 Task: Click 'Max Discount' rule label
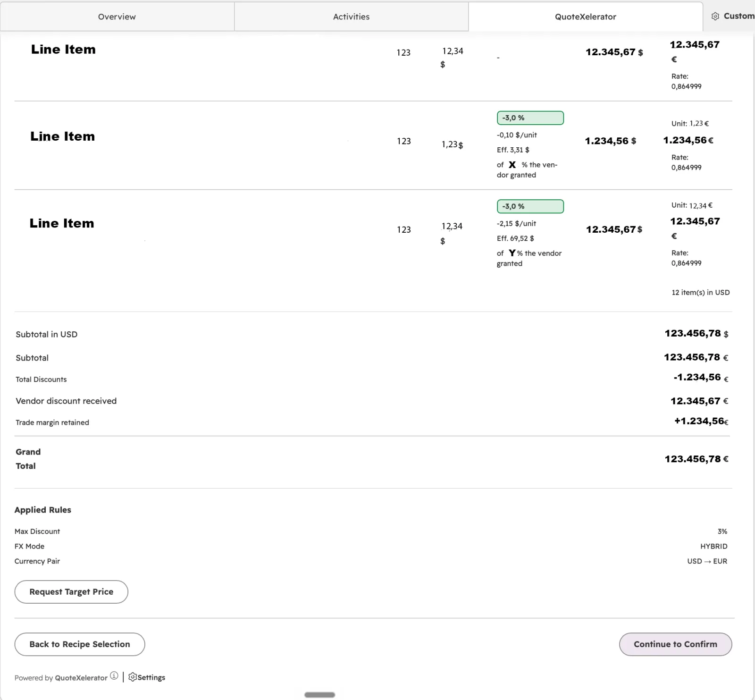(x=37, y=531)
